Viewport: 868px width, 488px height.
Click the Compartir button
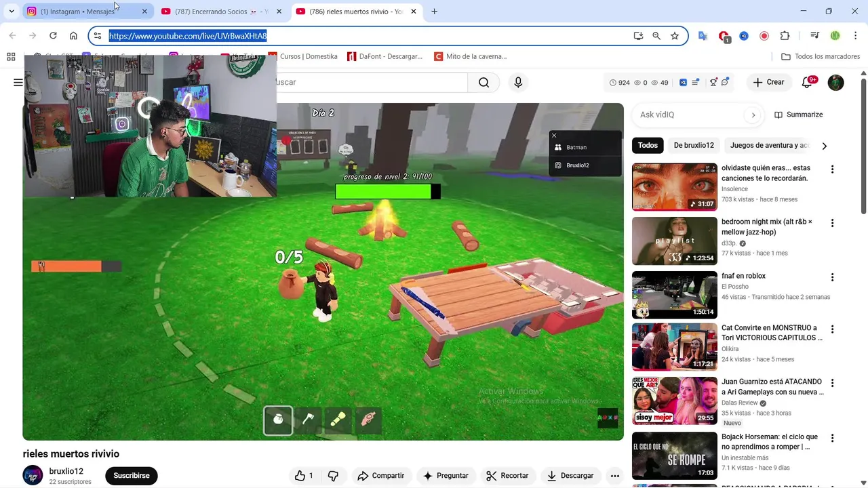381,476
